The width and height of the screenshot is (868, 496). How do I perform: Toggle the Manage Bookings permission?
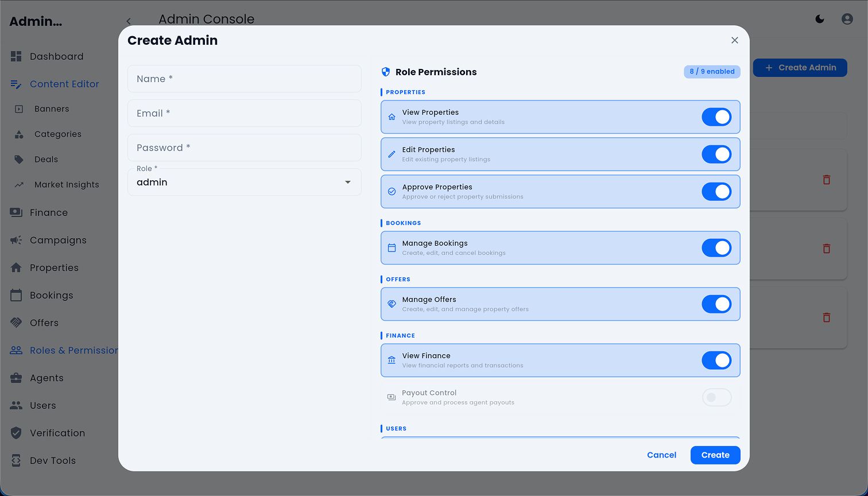click(716, 248)
